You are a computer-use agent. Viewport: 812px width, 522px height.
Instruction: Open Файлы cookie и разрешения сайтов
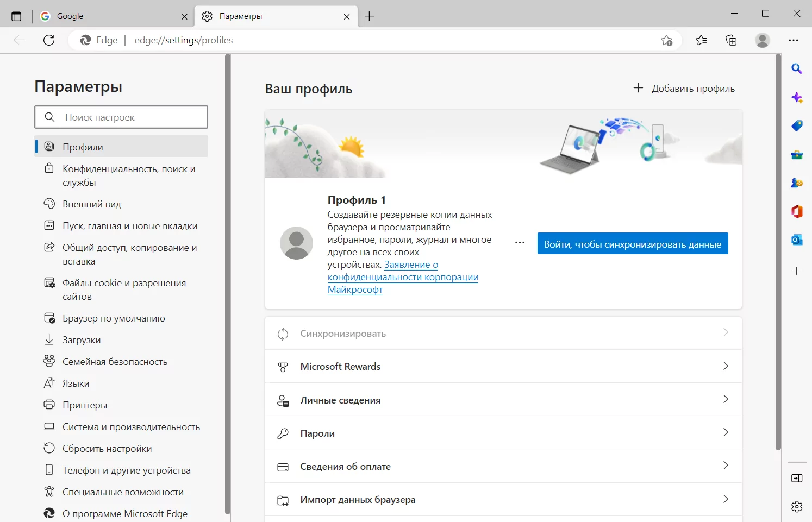121,290
